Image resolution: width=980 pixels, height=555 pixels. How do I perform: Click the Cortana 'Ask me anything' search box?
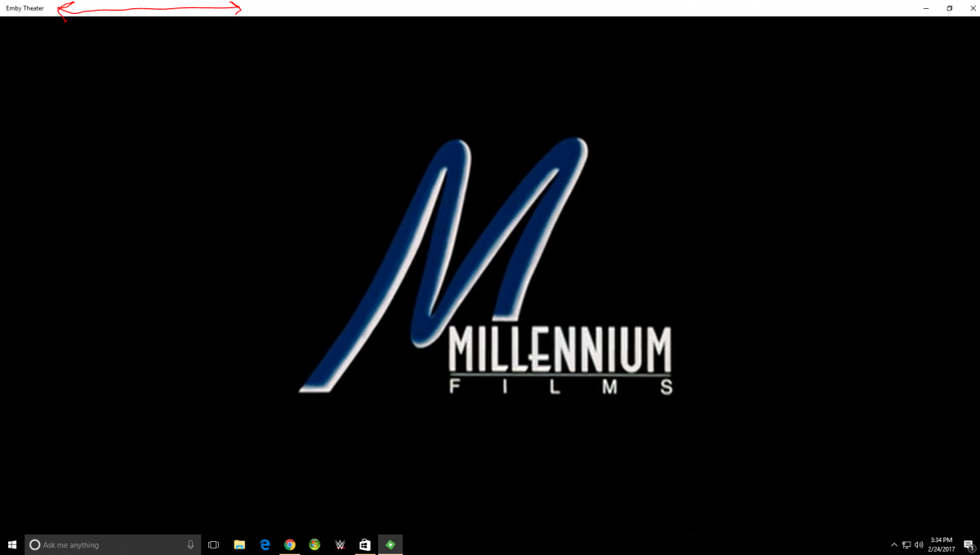tap(113, 544)
